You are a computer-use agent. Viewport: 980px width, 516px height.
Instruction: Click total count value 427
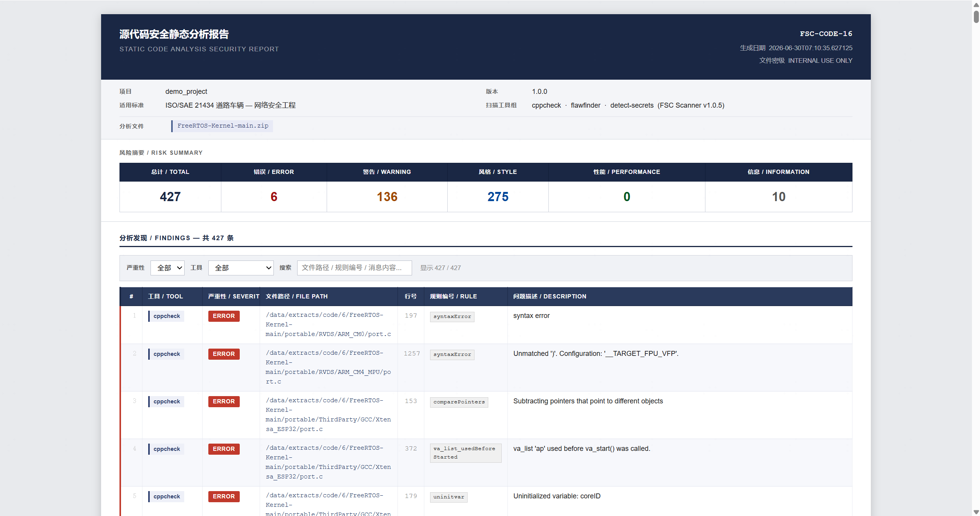pyautogui.click(x=170, y=197)
